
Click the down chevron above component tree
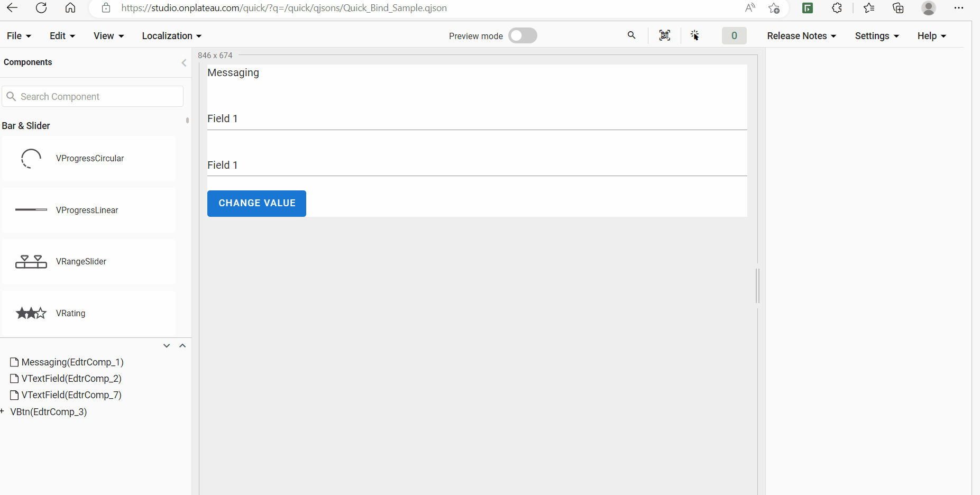click(167, 346)
